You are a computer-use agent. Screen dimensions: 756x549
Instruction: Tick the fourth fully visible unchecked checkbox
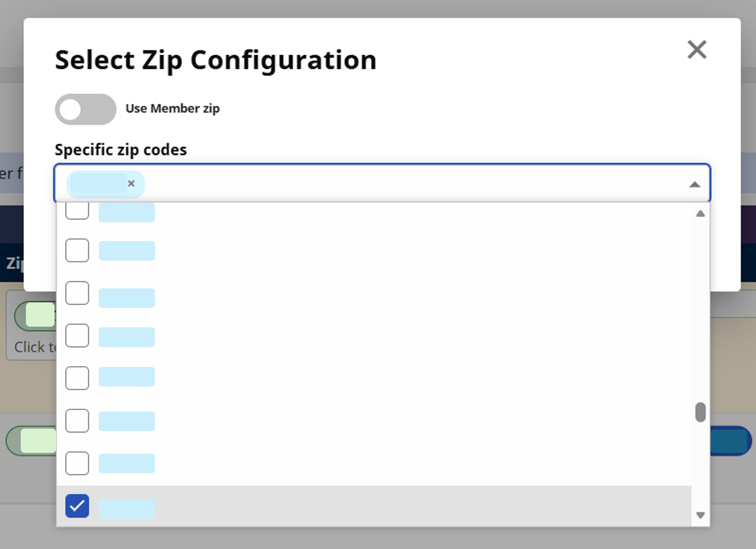pyautogui.click(x=77, y=378)
